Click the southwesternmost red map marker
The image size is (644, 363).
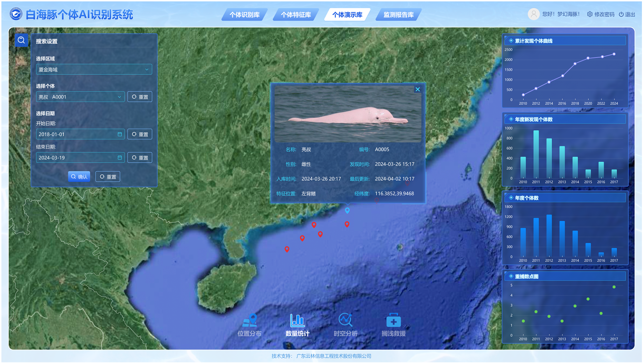[x=287, y=249]
